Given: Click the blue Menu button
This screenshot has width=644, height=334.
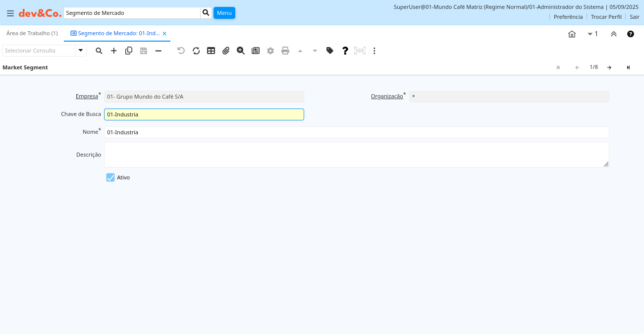Looking at the screenshot, I should coord(224,13).
